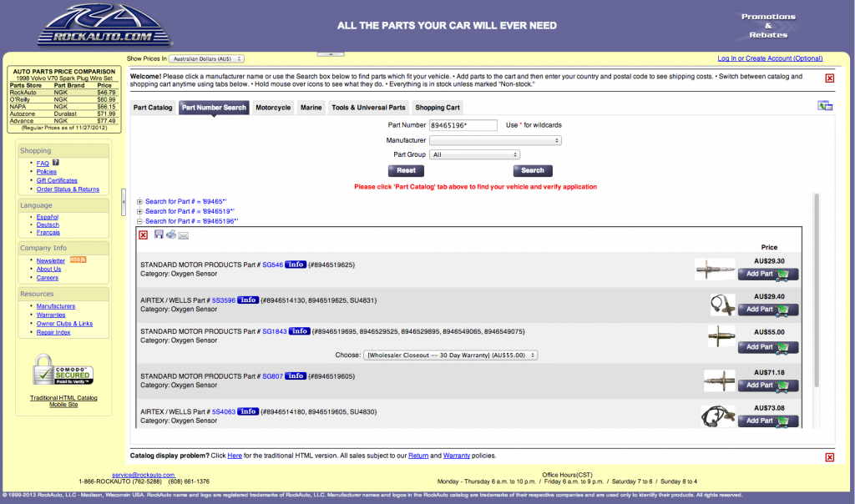
Task: Open the service@rockauto.com email link
Action: click(x=144, y=475)
